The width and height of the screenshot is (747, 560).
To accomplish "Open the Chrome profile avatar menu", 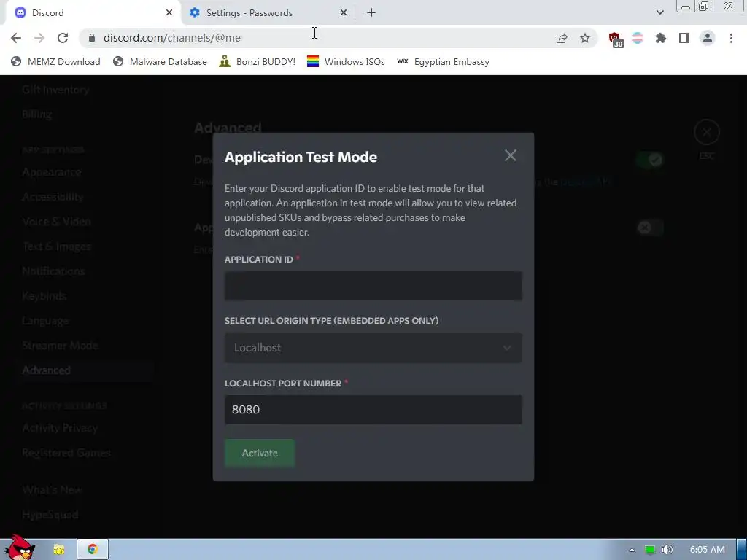I will 708,38.
